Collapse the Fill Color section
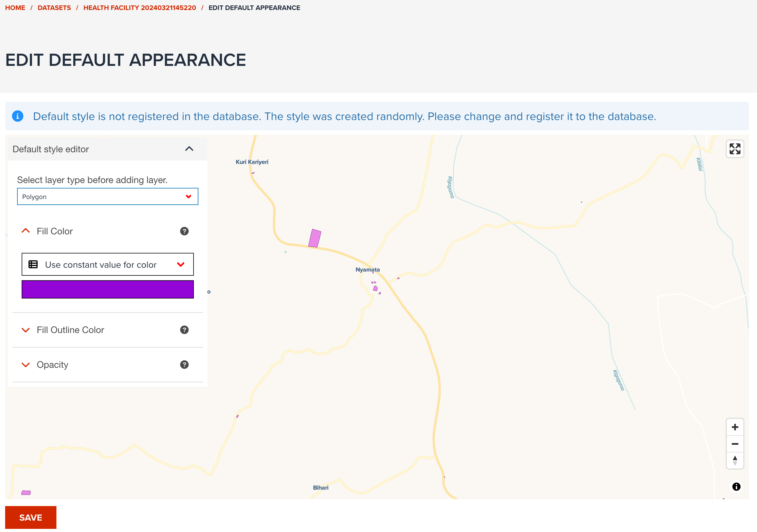 [x=25, y=231]
